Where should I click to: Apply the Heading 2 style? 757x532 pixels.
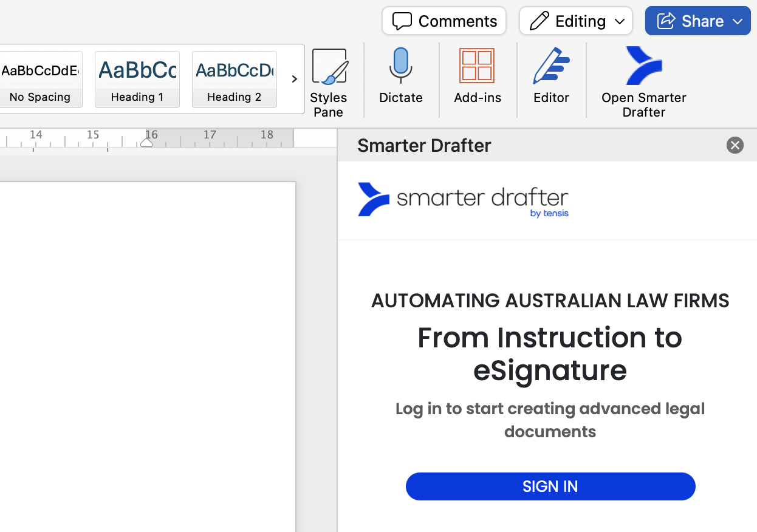235,79
